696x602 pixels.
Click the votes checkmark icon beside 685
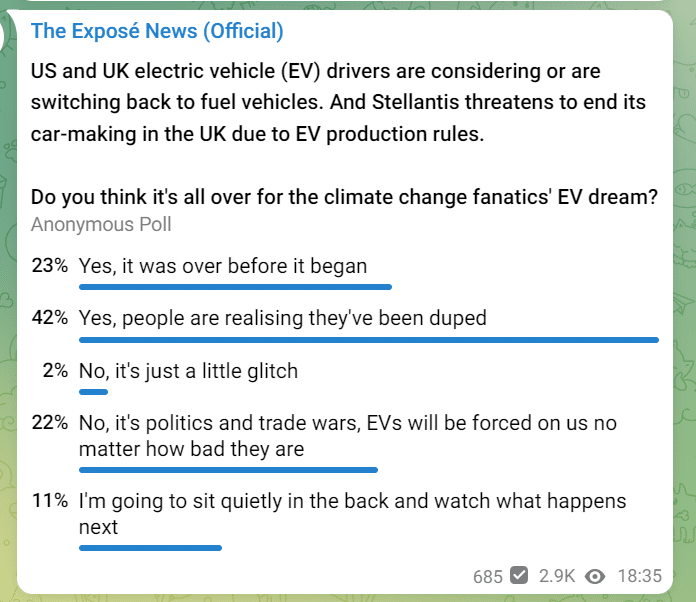click(x=518, y=575)
